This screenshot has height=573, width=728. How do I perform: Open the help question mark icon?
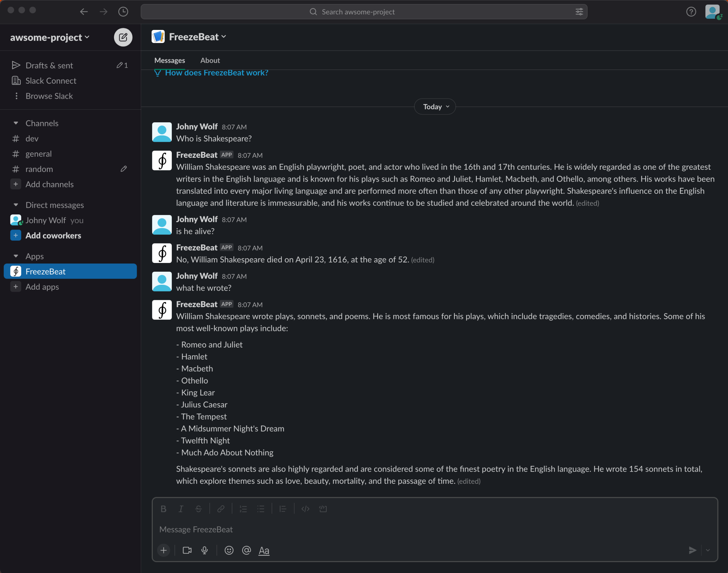click(x=691, y=12)
